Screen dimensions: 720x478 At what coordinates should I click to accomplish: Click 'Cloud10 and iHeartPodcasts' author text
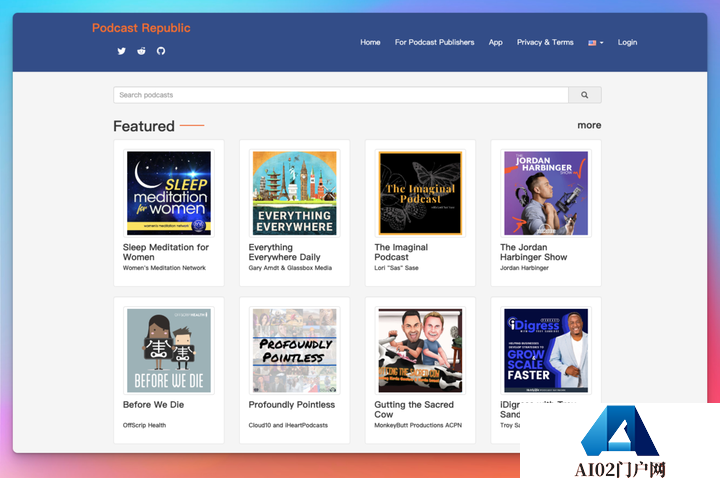tap(288, 425)
